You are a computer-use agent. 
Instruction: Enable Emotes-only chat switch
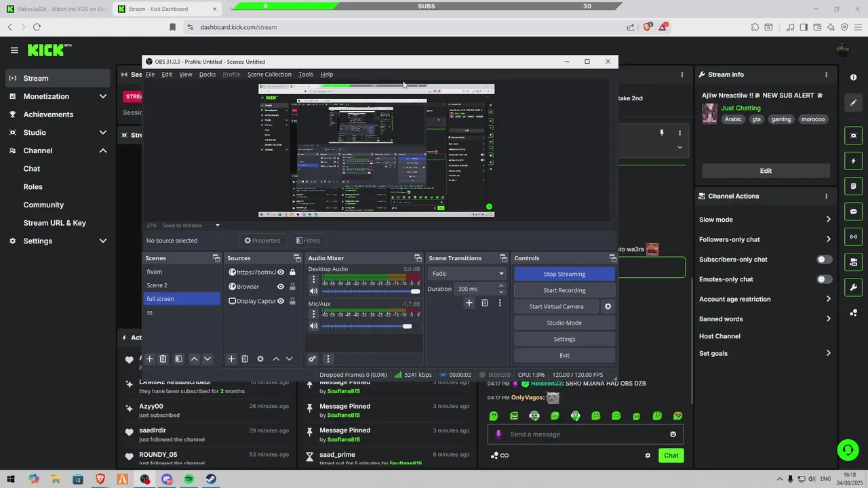point(825,279)
